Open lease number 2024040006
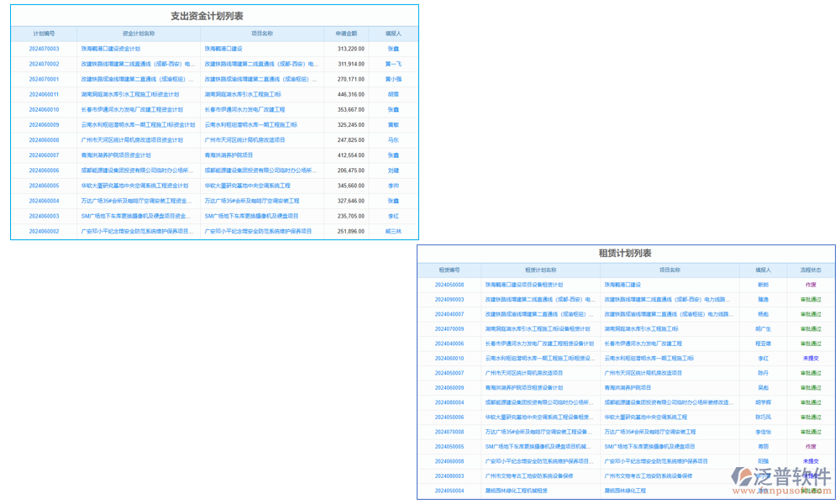The image size is (840, 504). click(449, 344)
